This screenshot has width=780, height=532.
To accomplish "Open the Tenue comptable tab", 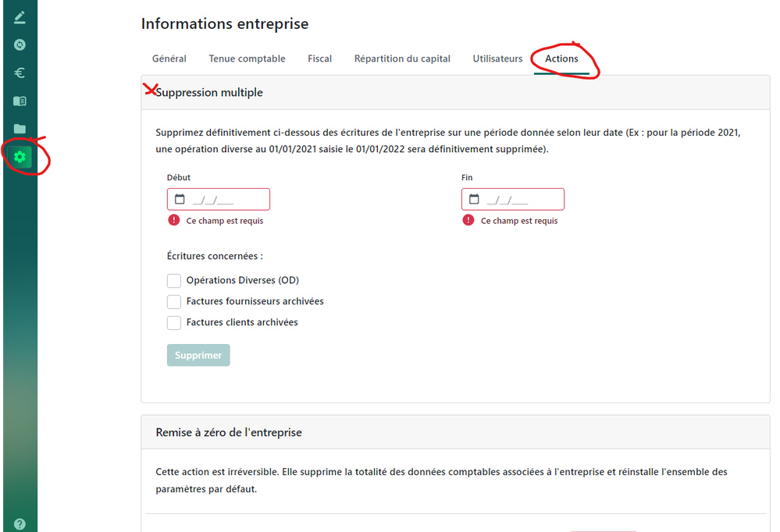I will 247,59.
